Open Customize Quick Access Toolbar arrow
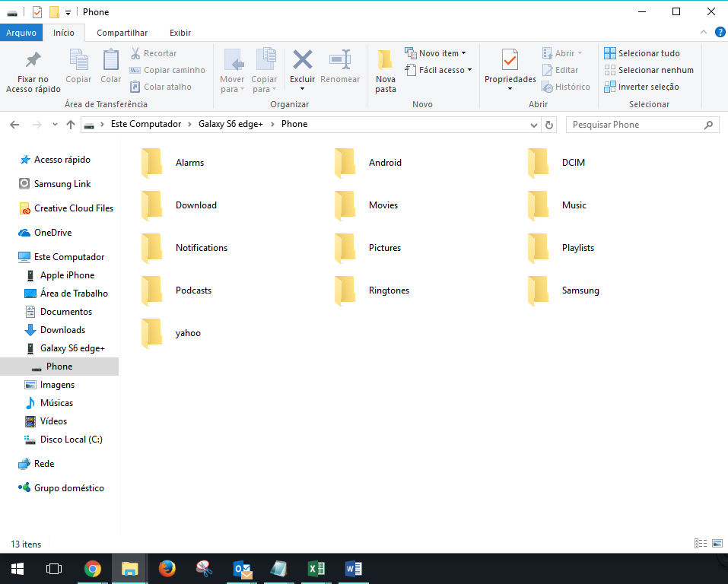Screen dimensions: 728x584 tap(68, 12)
